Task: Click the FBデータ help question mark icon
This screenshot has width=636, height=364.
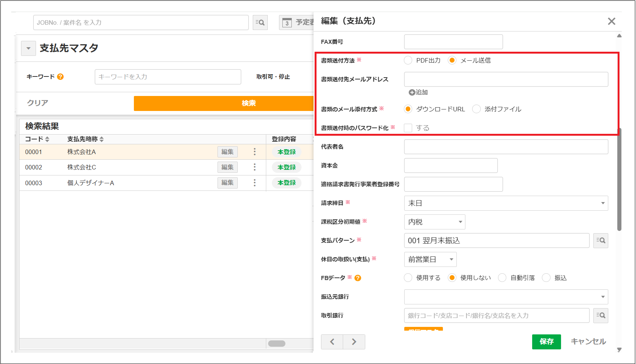Action: coord(358,278)
